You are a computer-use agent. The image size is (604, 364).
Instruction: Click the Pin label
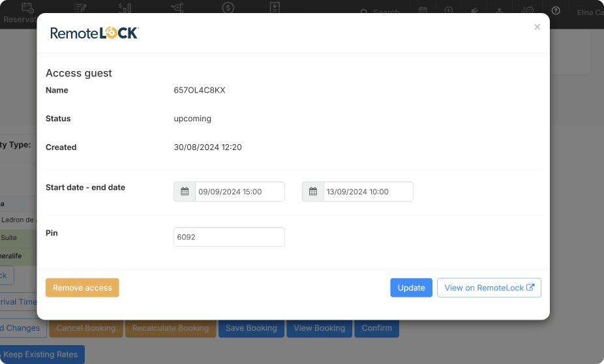[52, 233]
